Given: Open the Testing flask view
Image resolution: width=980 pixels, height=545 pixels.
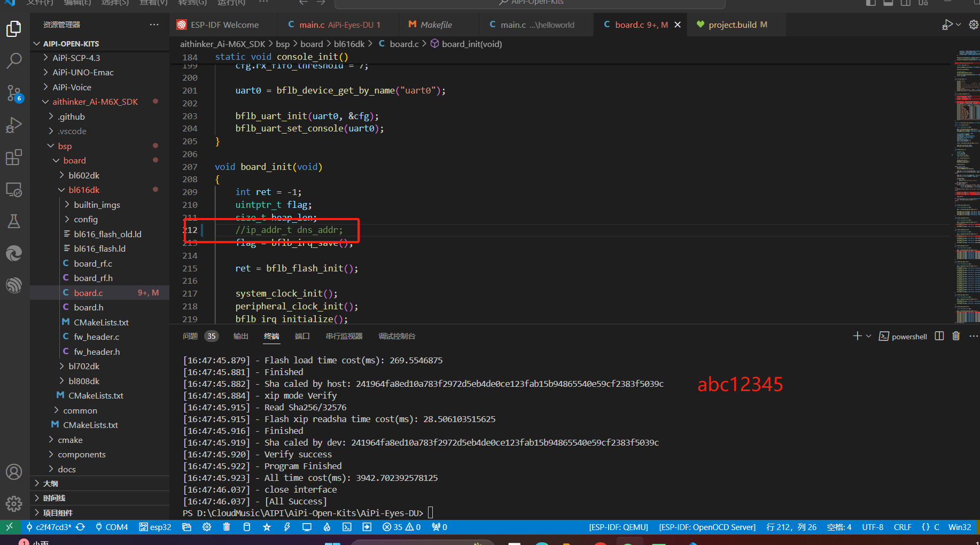Looking at the screenshot, I should pos(14,221).
